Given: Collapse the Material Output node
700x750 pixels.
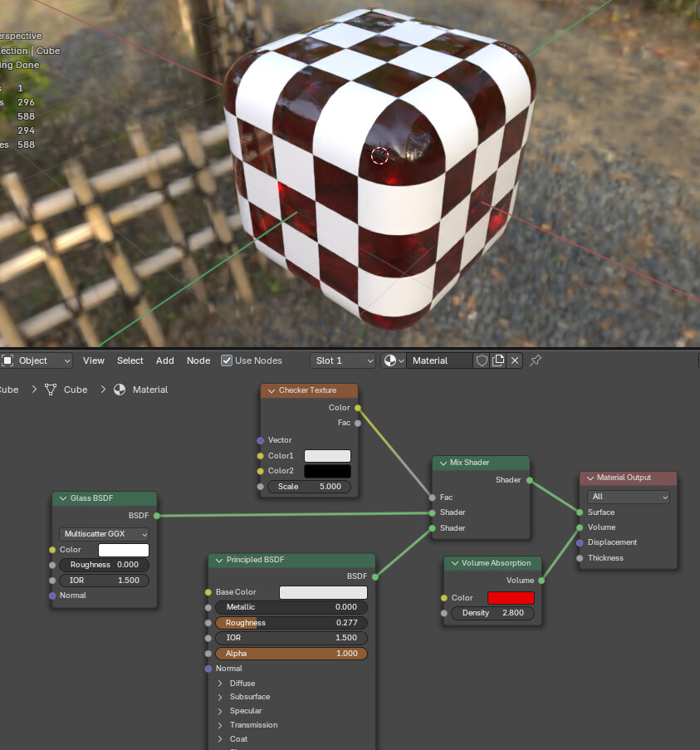Looking at the screenshot, I should pyautogui.click(x=590, y=478).
